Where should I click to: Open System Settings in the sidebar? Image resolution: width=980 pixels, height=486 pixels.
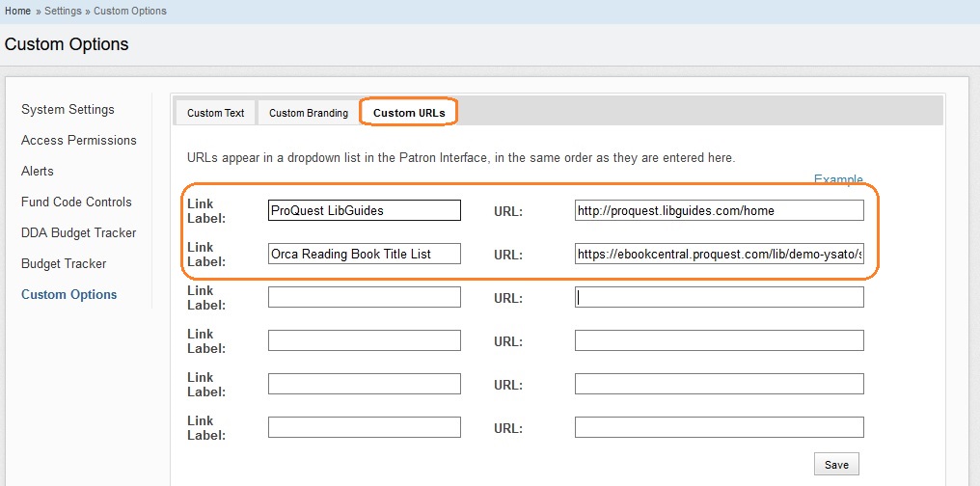click(68, 110)
